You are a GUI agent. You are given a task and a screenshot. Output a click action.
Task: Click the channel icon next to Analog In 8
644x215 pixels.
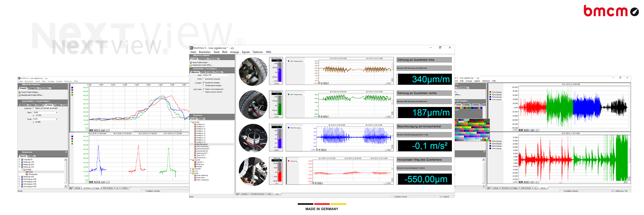click(x=195, y=124)
